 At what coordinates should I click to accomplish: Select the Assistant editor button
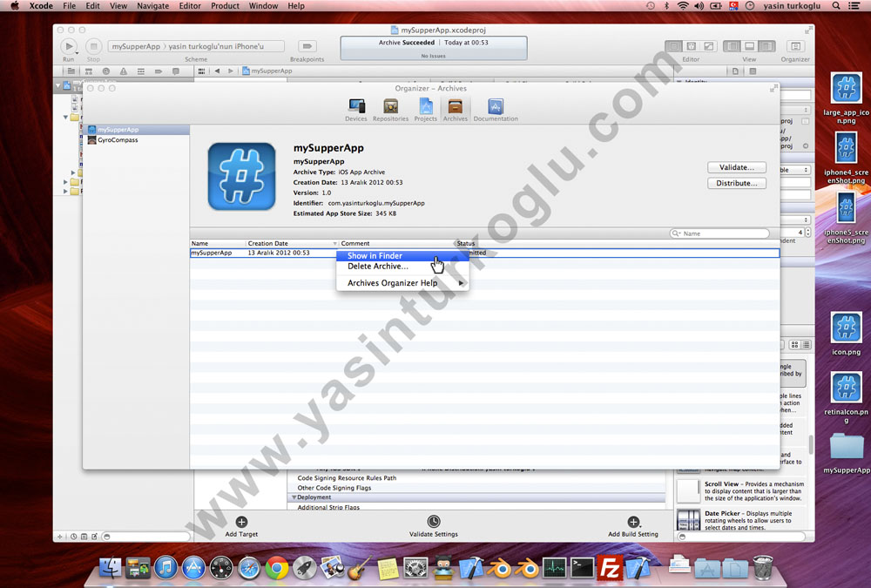coord(691,47)
